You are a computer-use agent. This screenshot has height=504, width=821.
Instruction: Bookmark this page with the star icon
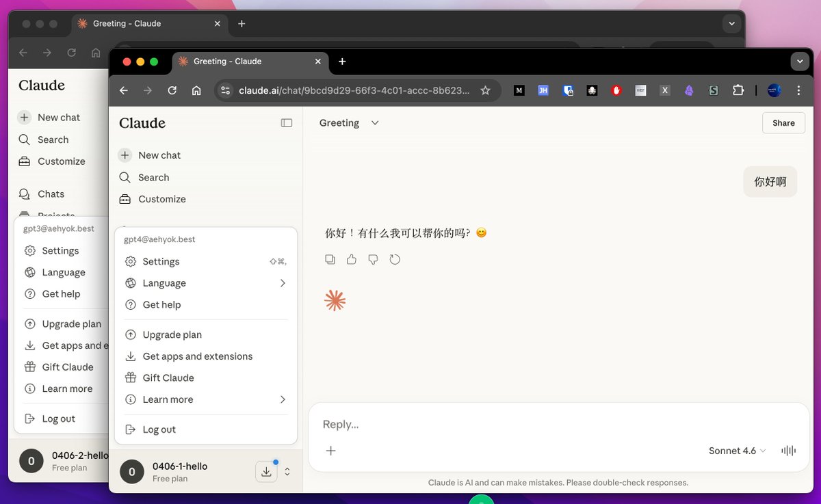click(x=485, y=90)
